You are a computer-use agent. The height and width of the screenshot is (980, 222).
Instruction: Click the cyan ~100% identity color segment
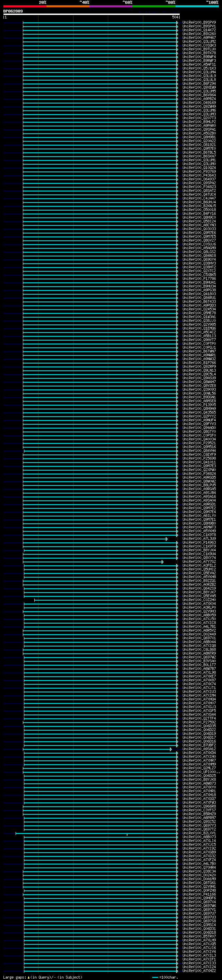(197, 7)
